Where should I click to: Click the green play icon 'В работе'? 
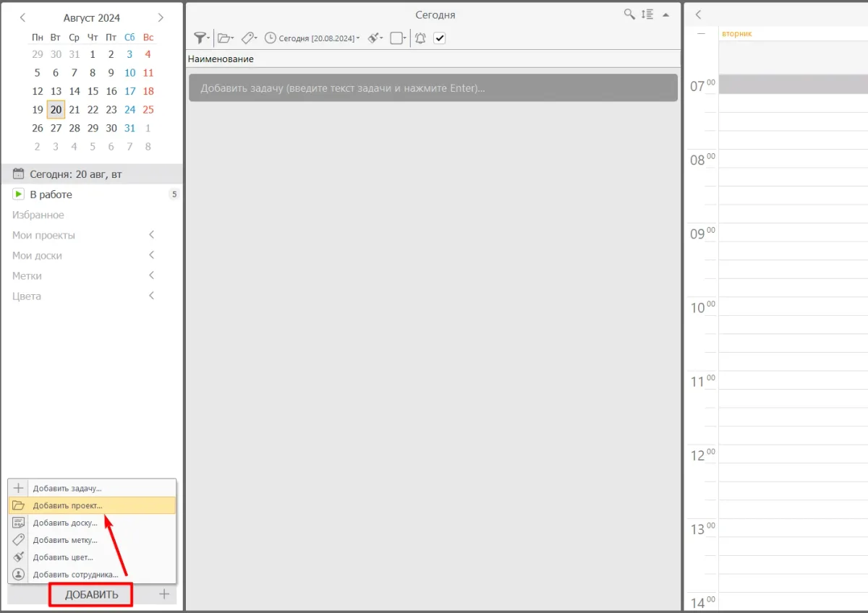coord(19,194)
